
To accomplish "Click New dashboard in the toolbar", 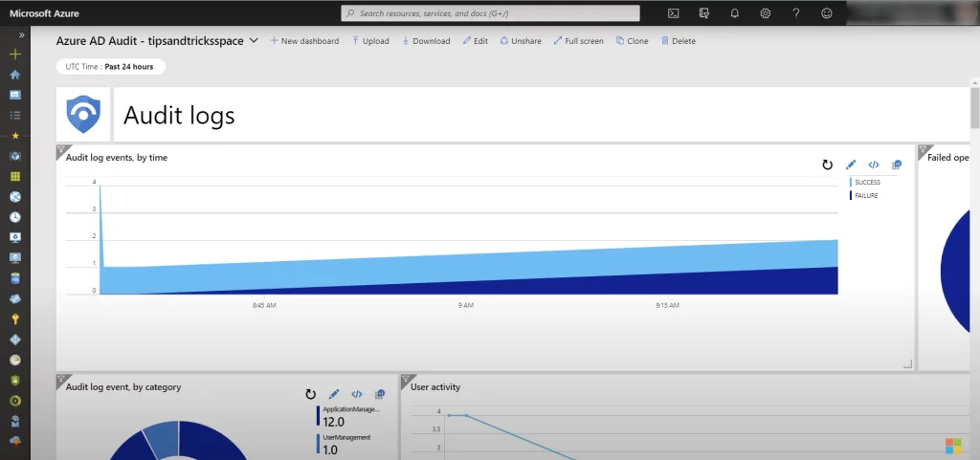I will [304, 41].
